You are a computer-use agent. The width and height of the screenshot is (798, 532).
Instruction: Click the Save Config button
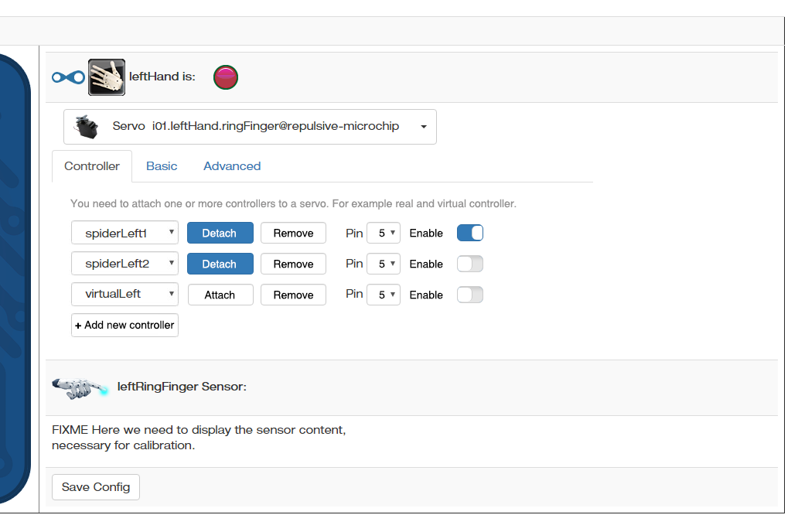[x=96, y=487]
